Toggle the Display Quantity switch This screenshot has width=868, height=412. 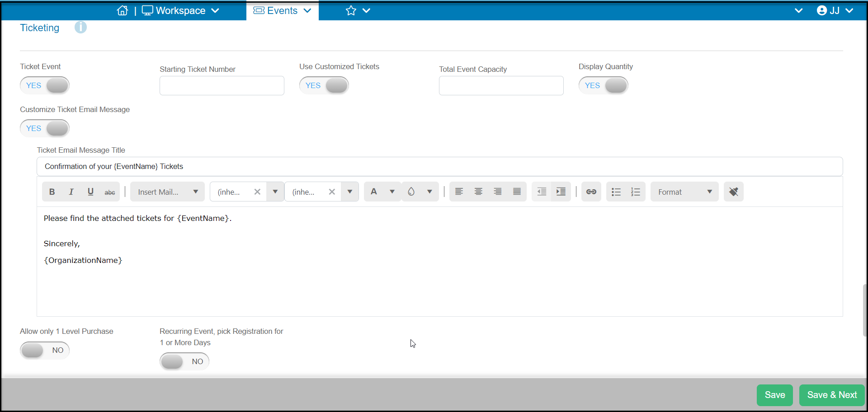604,85
